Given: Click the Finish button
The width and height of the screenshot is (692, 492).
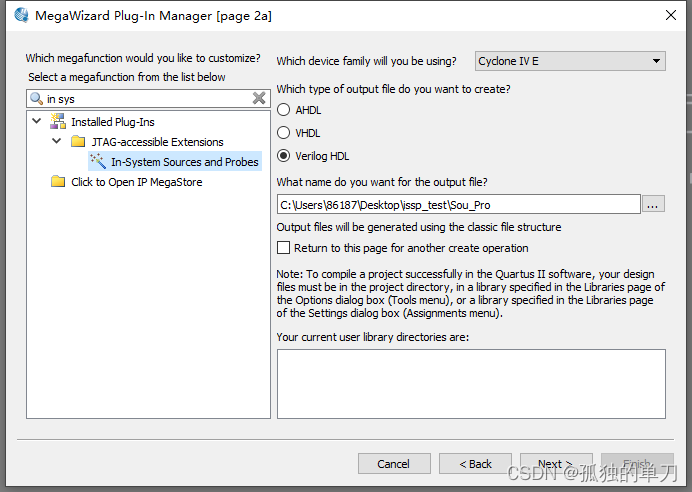Looking at the screenshot, I should [637, 464].
